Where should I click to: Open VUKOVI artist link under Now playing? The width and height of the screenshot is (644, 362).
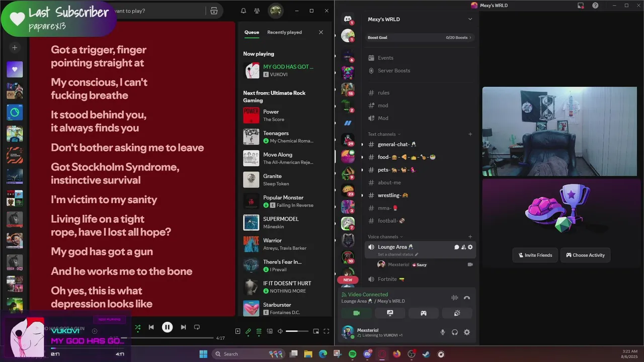(279, 74)
